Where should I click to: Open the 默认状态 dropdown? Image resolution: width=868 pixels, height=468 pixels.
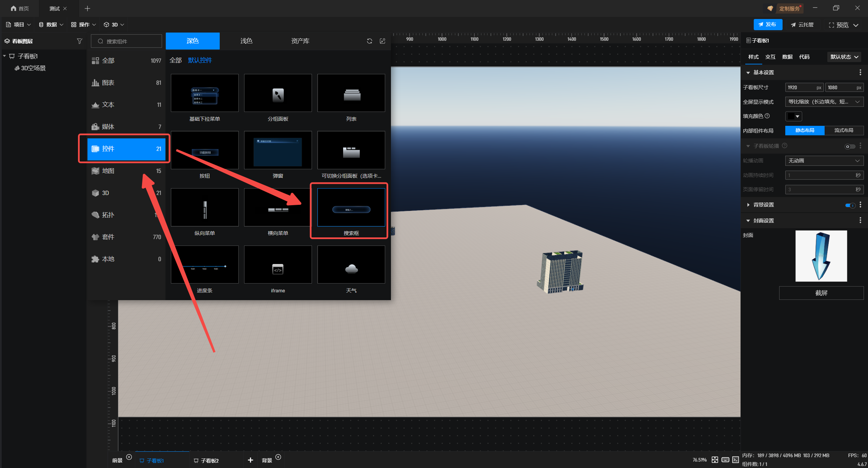tap(844, 57)
